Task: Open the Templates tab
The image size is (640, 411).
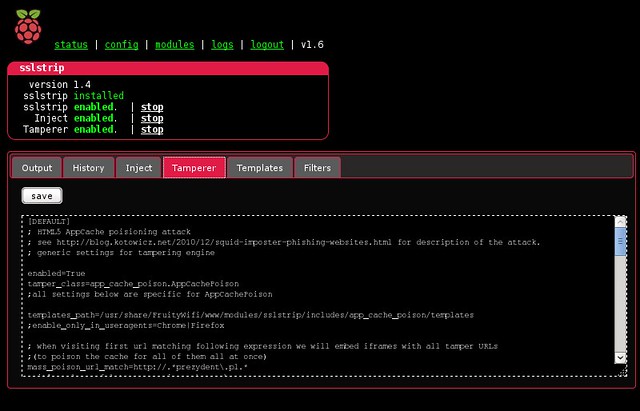Action: tap(260, 168)
